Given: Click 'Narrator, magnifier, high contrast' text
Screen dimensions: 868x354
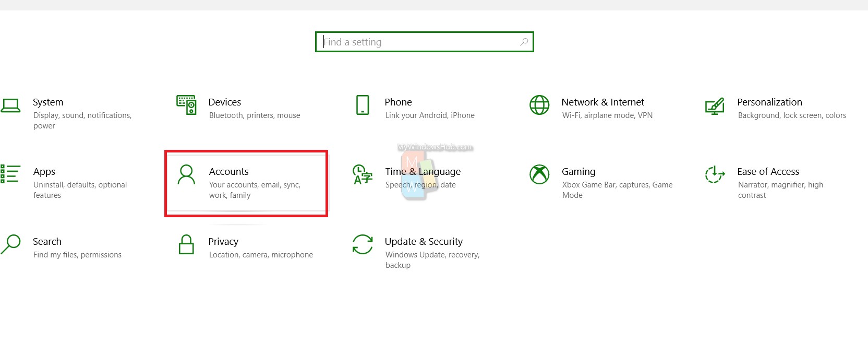Looking at the screenshot, I should tap(781, 190).
